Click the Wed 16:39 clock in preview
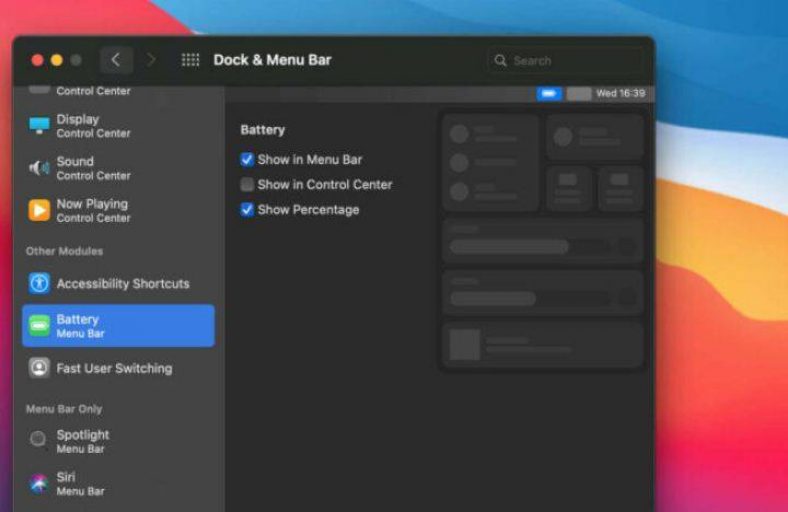Viewport: 788px width, 512px height. tap(621, 93)
